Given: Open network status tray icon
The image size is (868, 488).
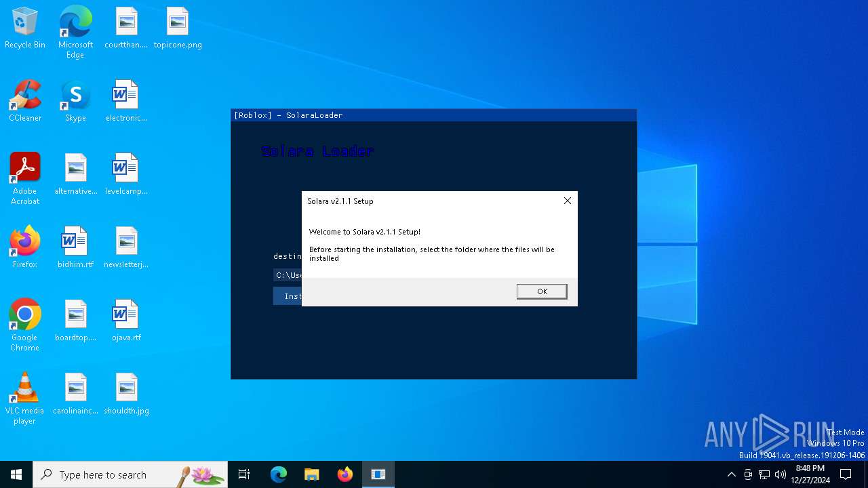Looking at the screenshot, I should click(764, 474).
